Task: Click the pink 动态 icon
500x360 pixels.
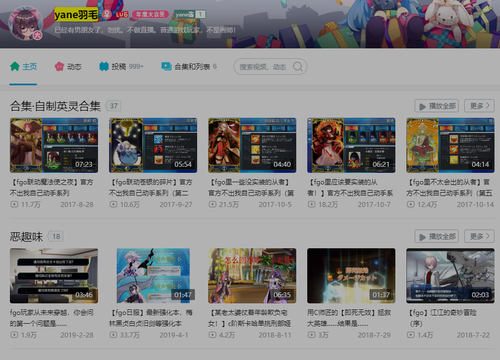Action: coord(59,66)
